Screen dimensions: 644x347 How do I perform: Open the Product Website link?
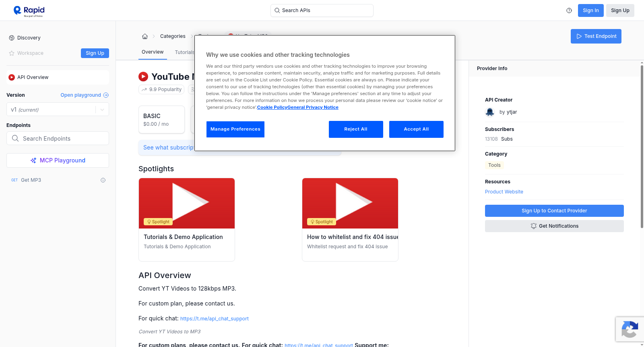504,192
